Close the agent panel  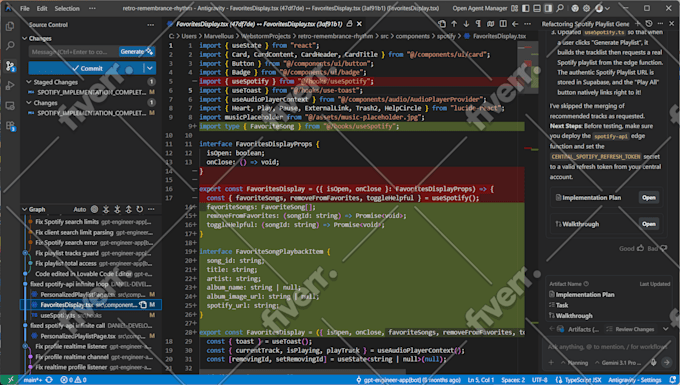671,24
